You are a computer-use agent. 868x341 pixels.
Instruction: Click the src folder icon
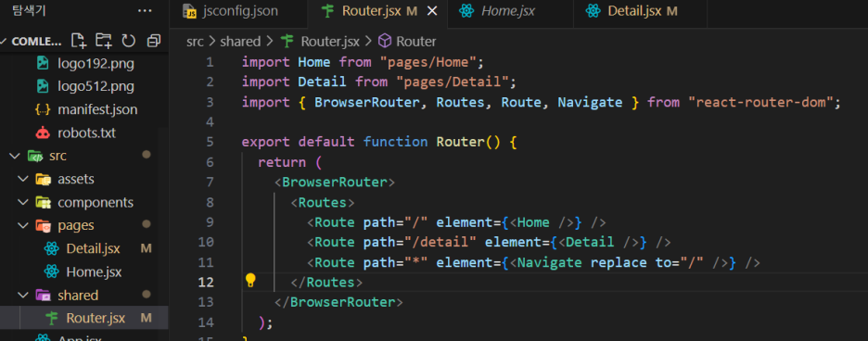(x=34, y=156)
